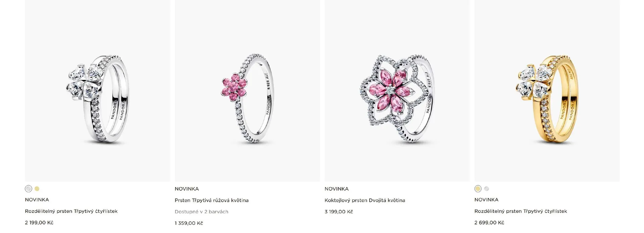The image size is (644, 233).
Task: Click the 2 199,00 Kč price
Action: click(x=39, y=223)
